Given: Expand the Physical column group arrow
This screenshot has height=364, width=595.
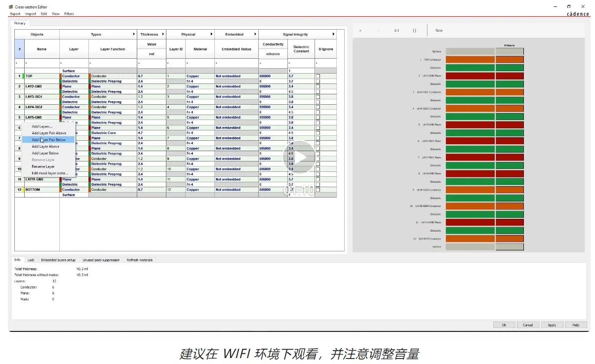Looking at the screenshot, I should pyautogui.click(x=211, y=34).
